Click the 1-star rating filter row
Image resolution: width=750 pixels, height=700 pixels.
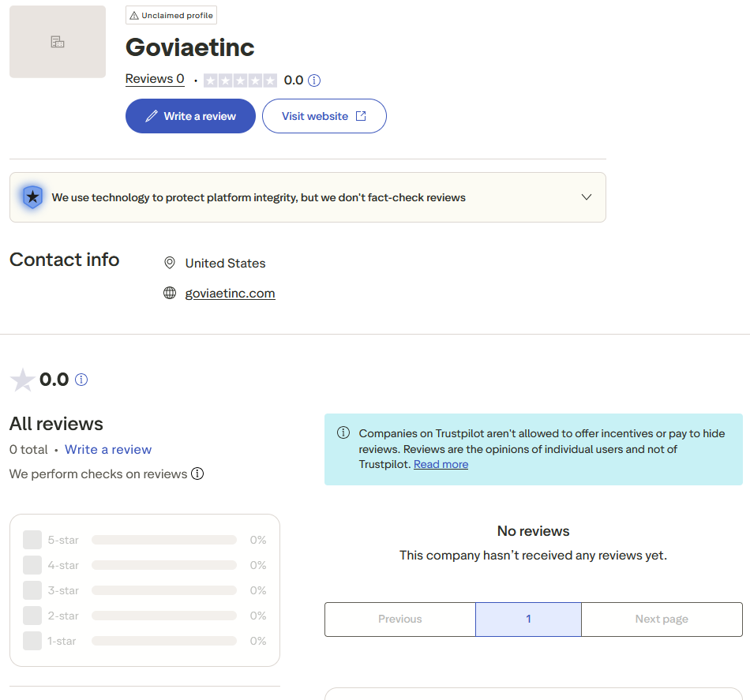coord(144,641)
